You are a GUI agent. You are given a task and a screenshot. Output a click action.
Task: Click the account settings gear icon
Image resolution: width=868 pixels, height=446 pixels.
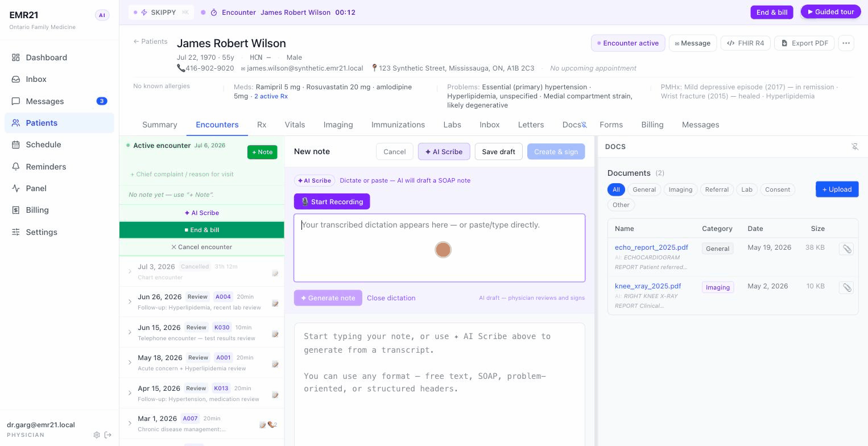(x=97, y=435)
